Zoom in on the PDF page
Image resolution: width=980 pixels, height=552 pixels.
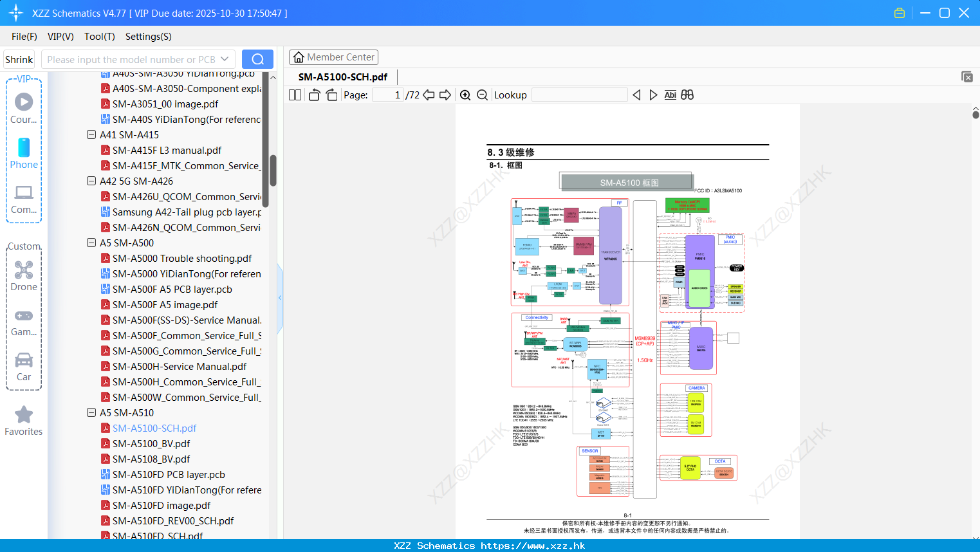(x=465, y=95)
